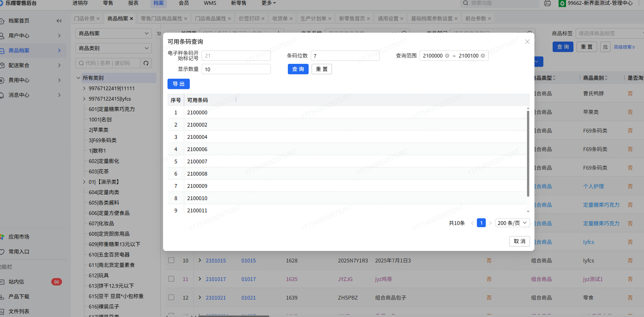Viewport: 644px width, 317px height.
Task: Go to next page arrow in pagination
Action: [490, 223]
